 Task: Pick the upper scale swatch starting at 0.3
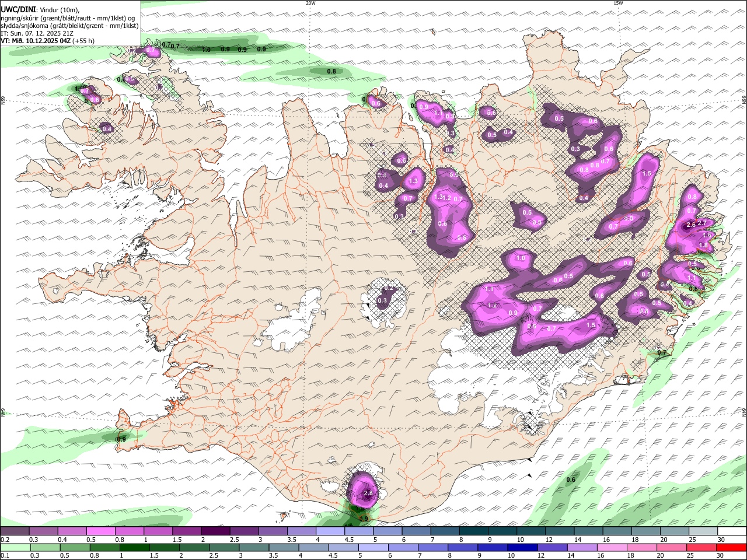point(44,531)
